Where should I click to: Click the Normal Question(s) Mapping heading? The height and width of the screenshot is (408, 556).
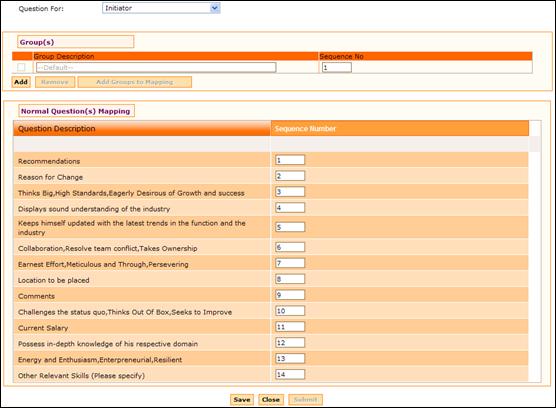coord(76,111)
